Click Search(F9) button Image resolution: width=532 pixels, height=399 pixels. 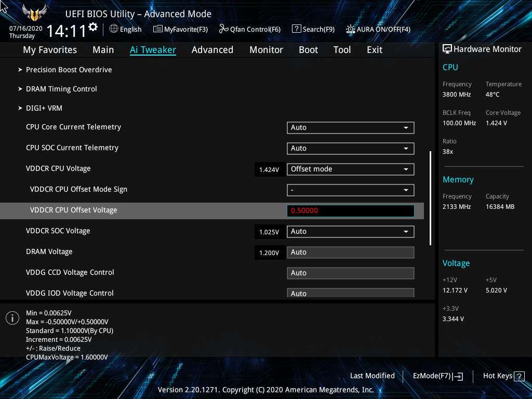[313, 29]
